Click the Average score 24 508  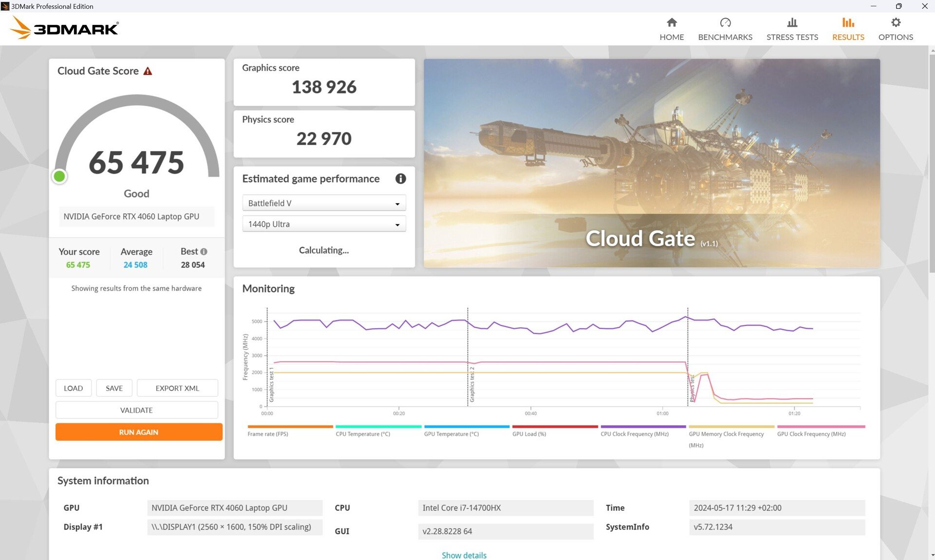coord(135,265)
